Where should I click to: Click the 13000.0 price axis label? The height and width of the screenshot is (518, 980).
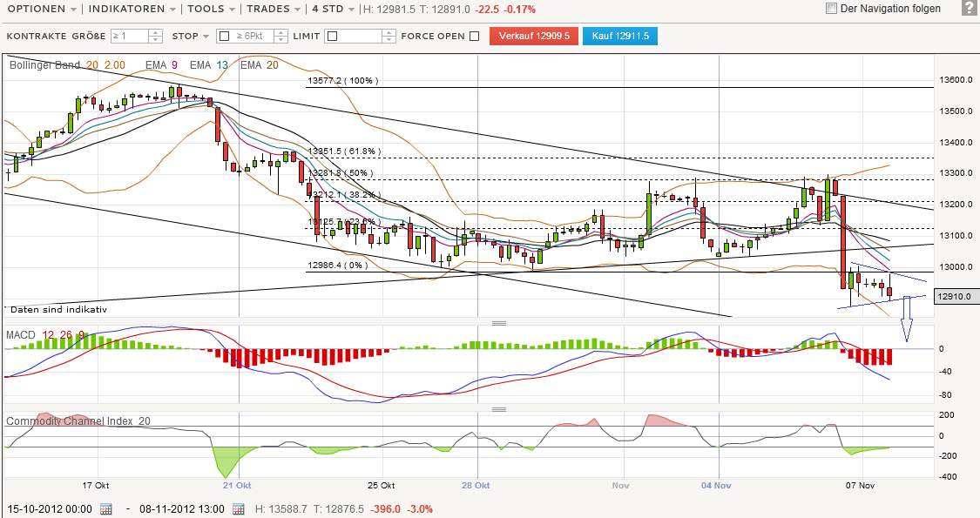pyautogui.click(x=956, y=266)
